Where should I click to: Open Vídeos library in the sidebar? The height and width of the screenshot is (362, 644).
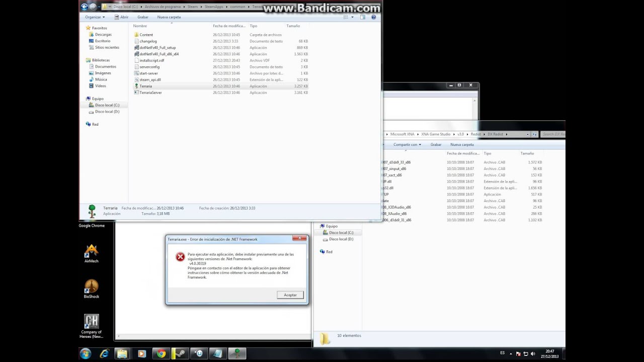(101, 86)
